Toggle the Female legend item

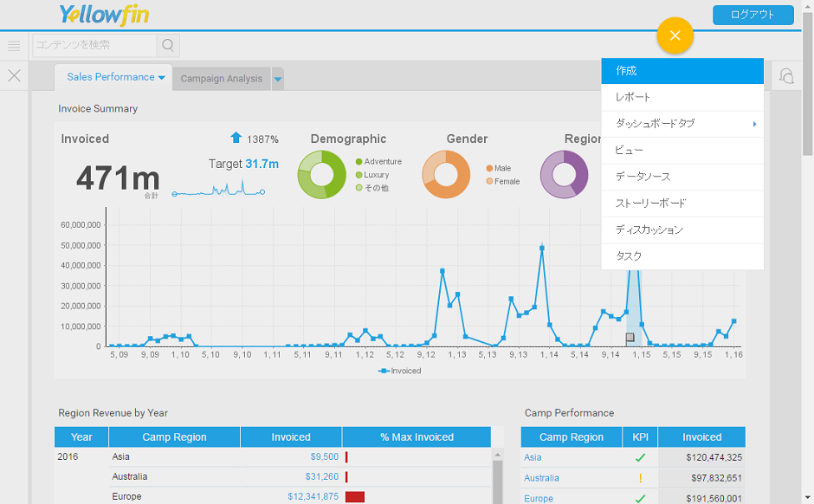tap(502, 181)
